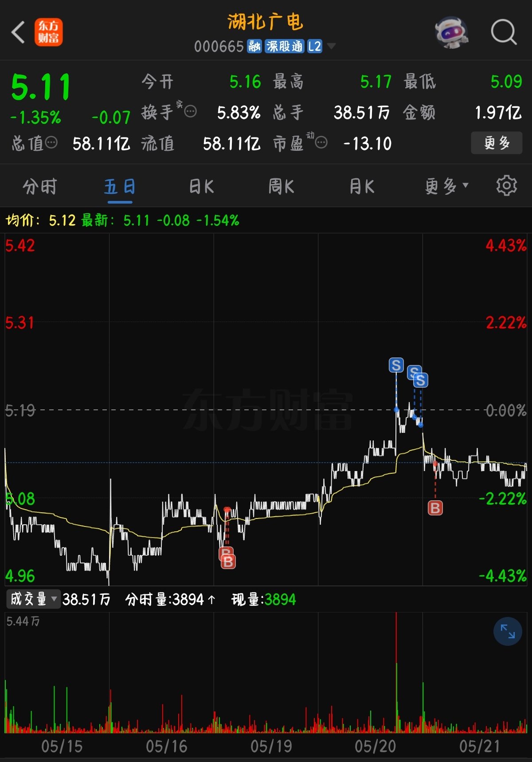
Task: Tap the 深股通 badge
Action: tap(285, 46)
